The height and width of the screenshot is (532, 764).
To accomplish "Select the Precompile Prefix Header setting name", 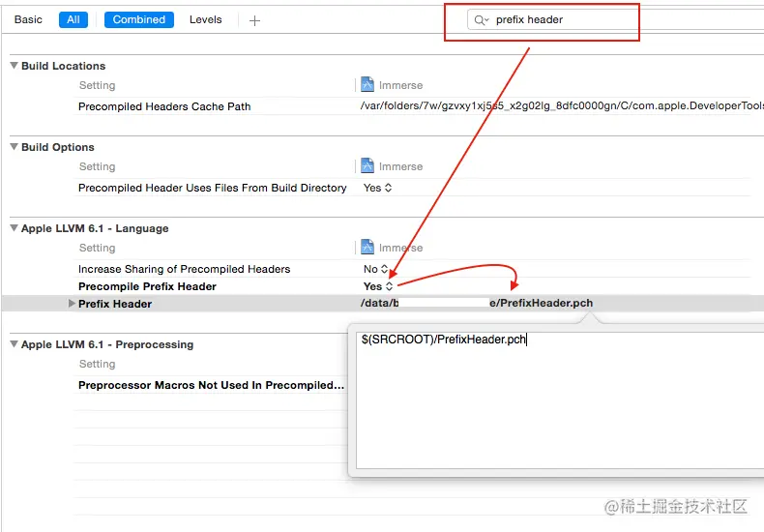I will pos(147,286).
